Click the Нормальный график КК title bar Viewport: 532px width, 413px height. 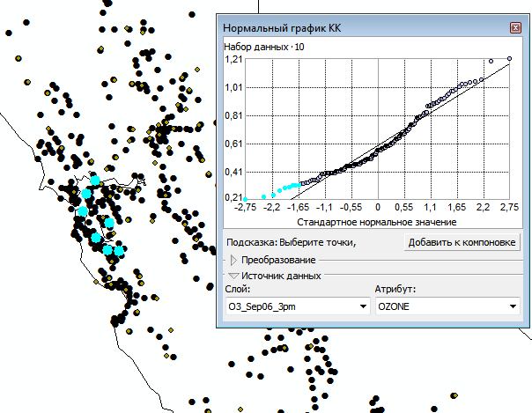click(352, 28)
